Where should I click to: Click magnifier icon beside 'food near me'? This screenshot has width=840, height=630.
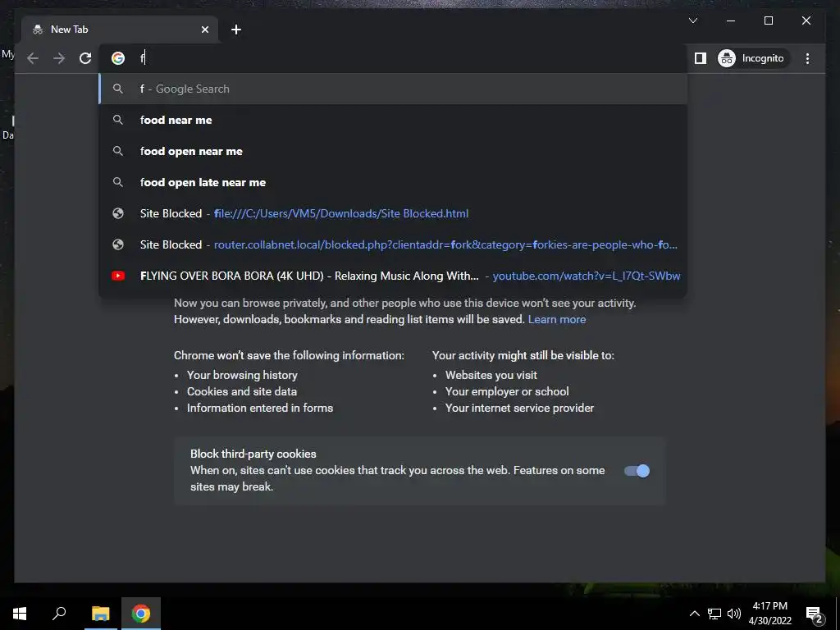coord(118,120)
